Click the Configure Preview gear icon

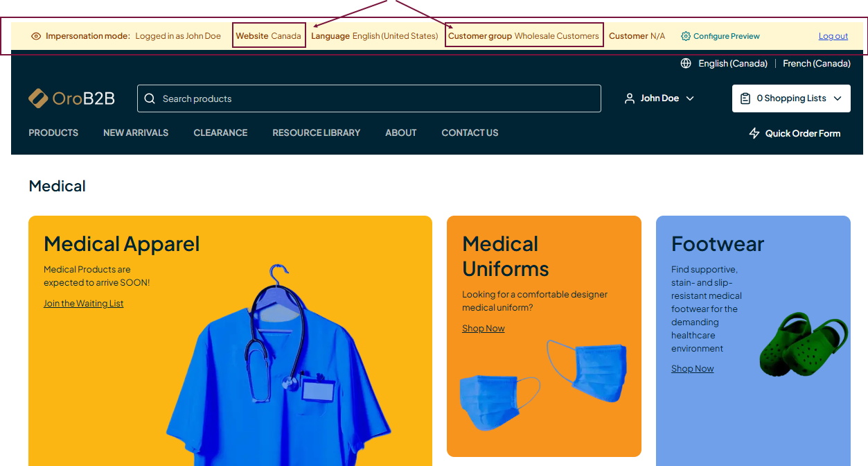tap(686, 36)
